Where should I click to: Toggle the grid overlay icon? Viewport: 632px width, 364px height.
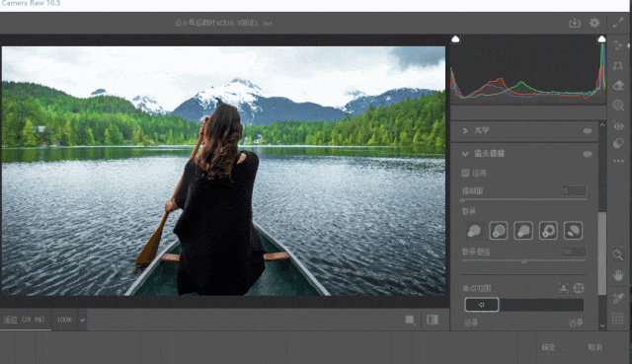pos(618,318)
